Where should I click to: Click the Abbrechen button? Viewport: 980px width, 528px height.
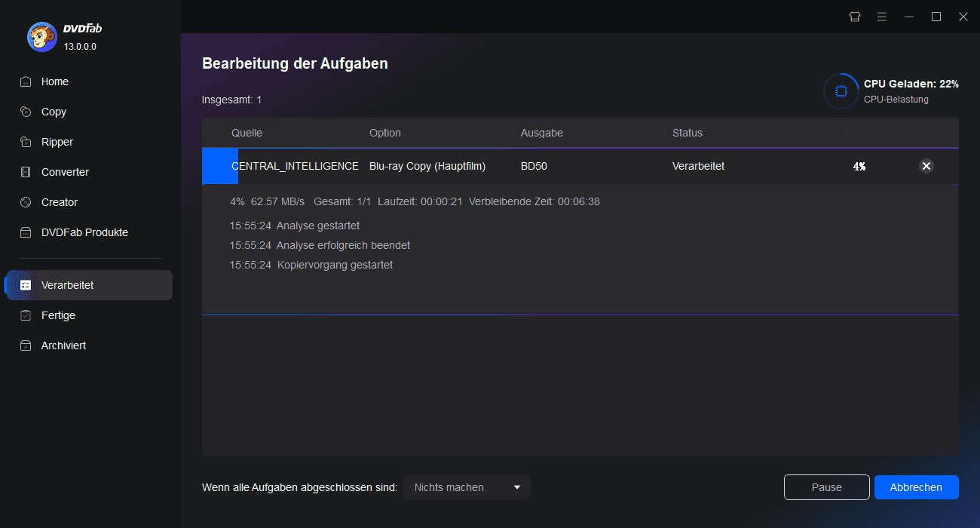[916, 487]
